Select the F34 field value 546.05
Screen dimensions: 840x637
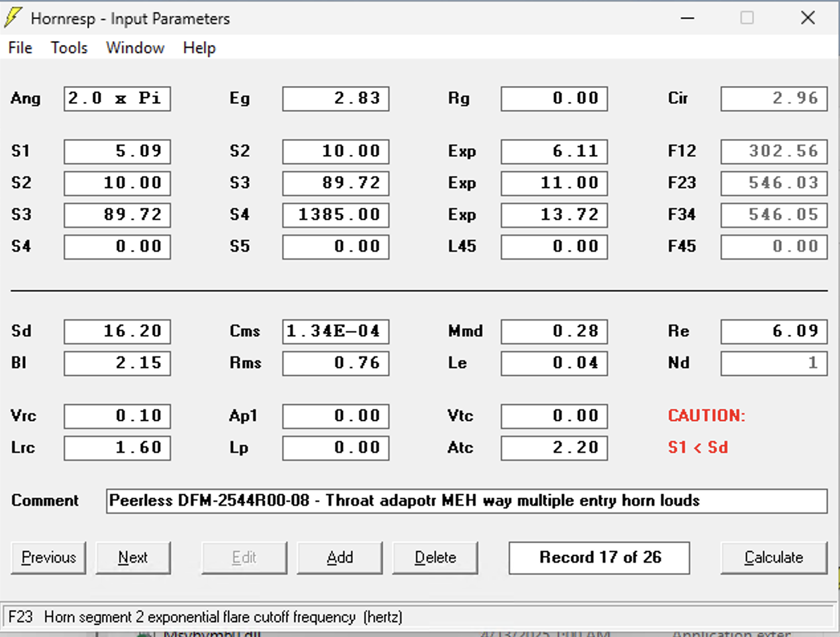pos(774,215)
